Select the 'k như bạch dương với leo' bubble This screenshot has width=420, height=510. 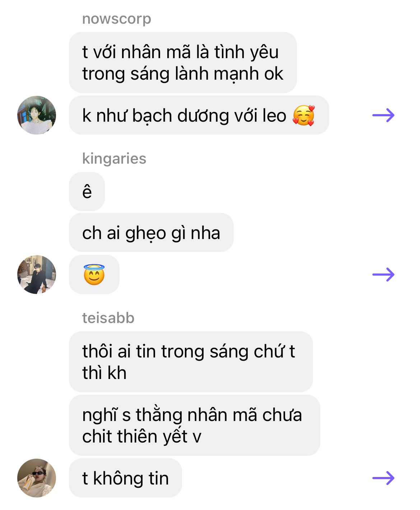[199, 115]
